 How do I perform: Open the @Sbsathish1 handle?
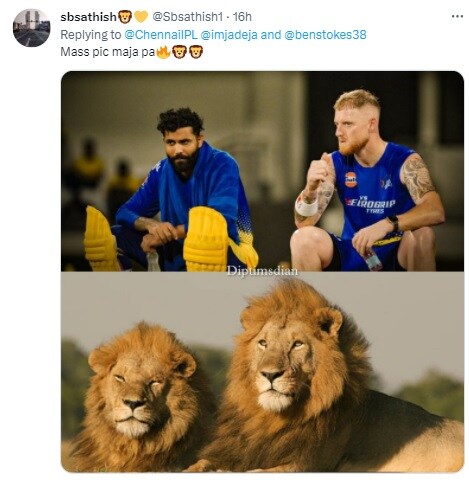[188, 17]
